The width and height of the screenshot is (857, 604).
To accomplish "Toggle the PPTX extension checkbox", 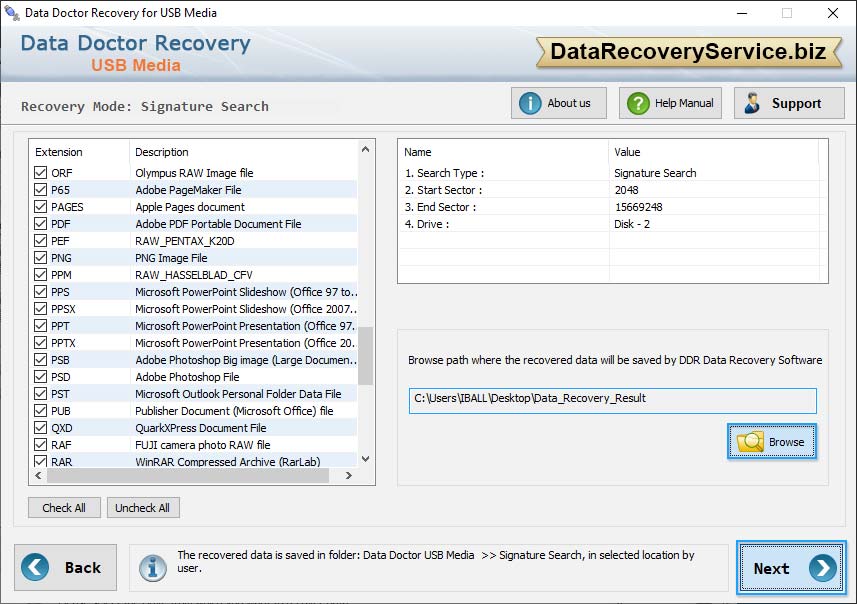I will pyautogui.click(x=40, y=343).
